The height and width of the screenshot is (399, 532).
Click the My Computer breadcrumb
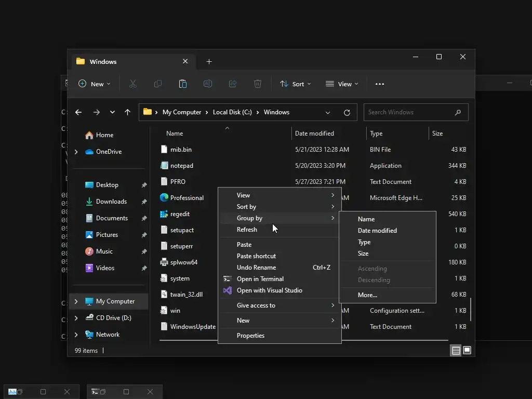tap(182, 112)
